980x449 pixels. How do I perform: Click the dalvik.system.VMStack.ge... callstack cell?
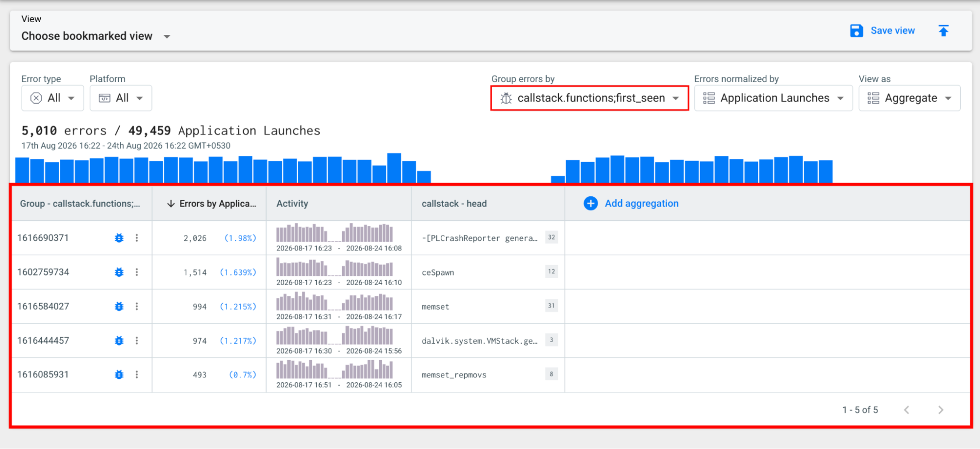pos(479,341)
